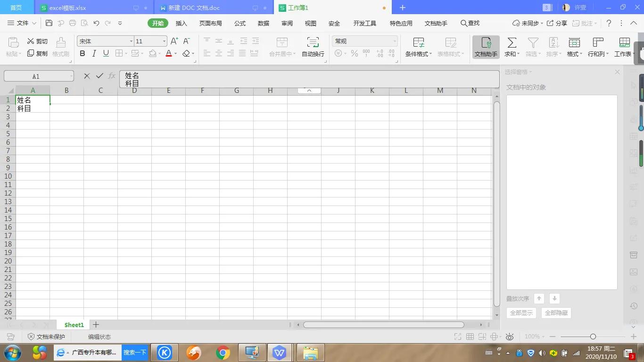Click the 剪切 (Cut) scissors icon
This screenshot has width=644, height=362.
(x=31, y=41)
